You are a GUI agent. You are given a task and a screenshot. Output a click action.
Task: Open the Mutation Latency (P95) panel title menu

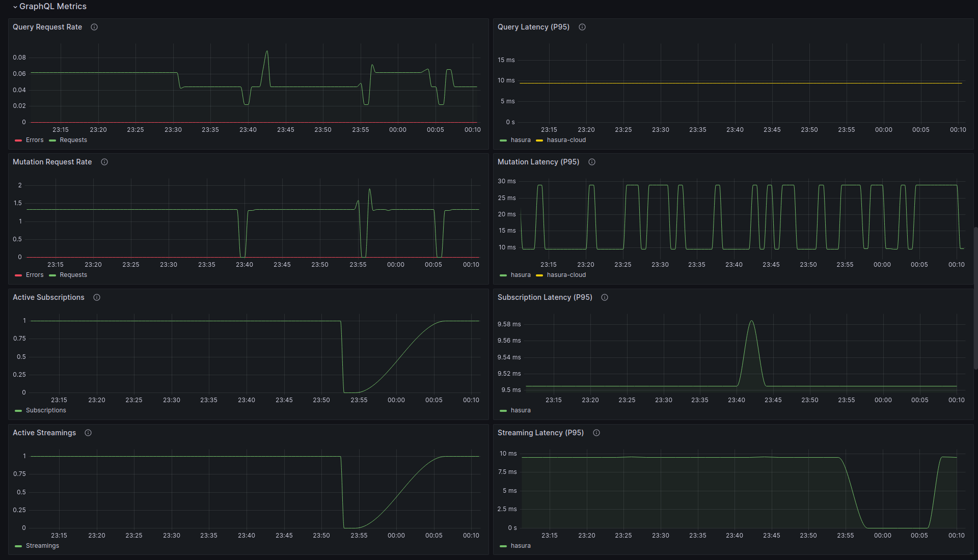pos(538,162)
